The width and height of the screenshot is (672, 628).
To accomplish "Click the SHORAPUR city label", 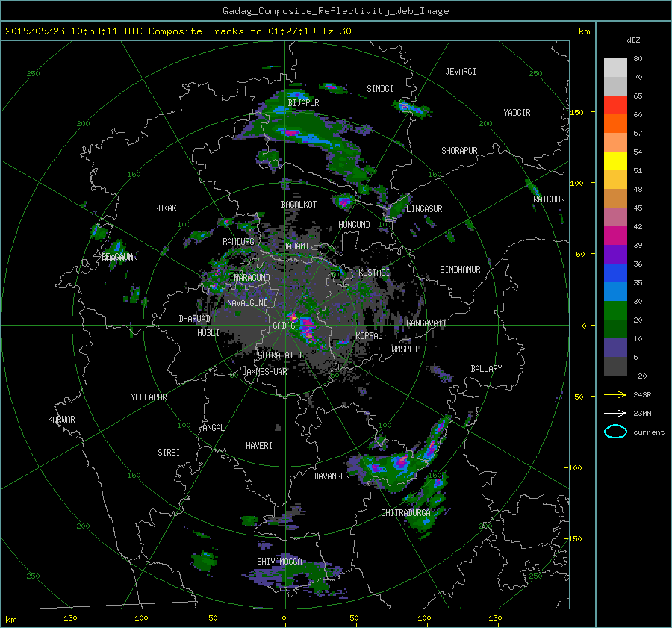I will 459,151.
